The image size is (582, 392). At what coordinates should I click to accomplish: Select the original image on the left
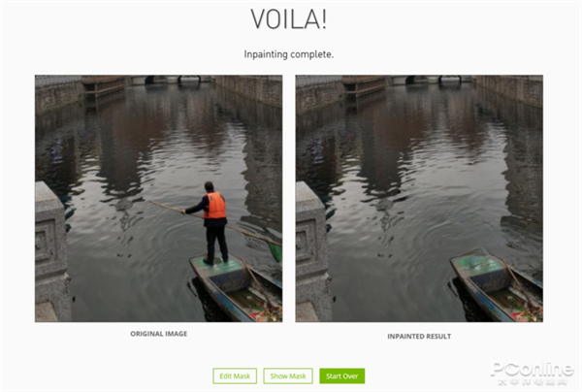[158, 198]
